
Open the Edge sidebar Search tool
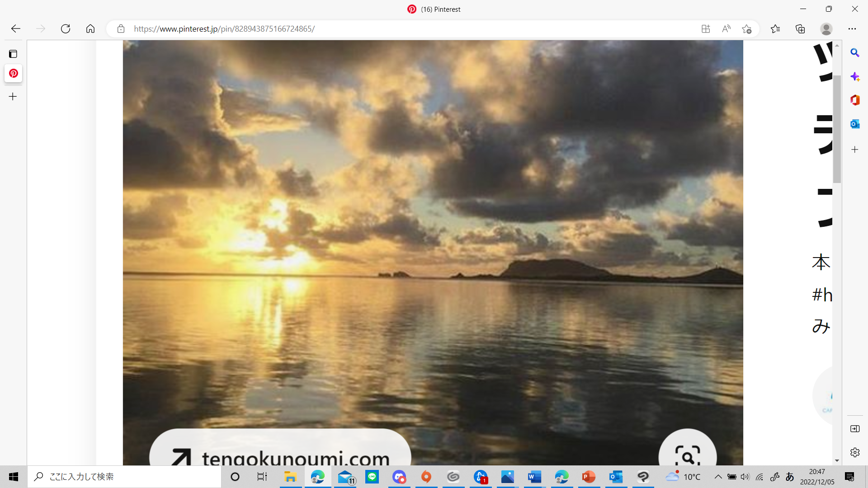tap(854, 53)
